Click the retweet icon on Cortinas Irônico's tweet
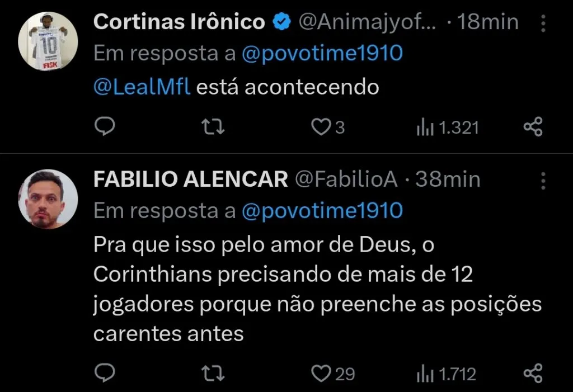The image size is (573, 392). click(213, 127)
